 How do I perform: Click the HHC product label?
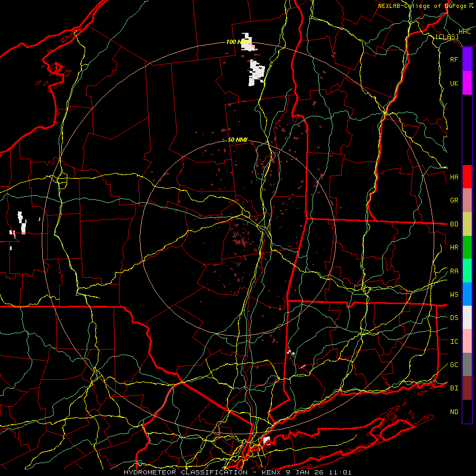[x=465, y=32]
